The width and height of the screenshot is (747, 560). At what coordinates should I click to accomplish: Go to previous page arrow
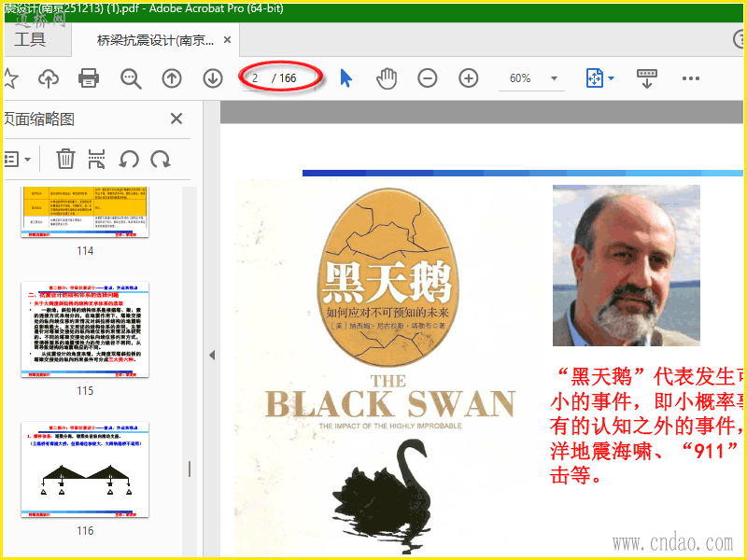[x=172, y=78]
